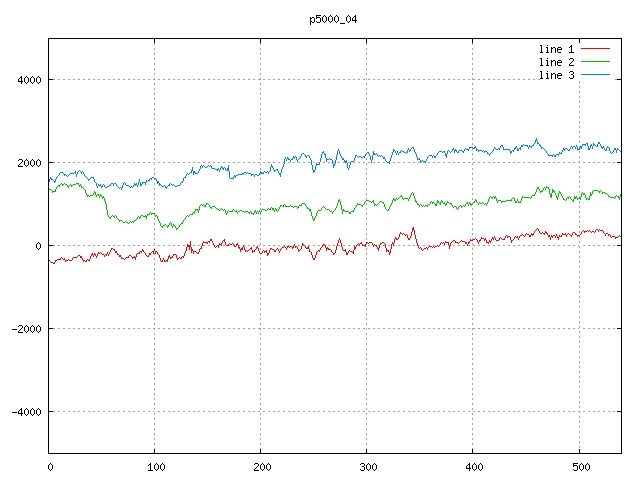Click the green line 2 legend swatch

click(x=595, y=62)
